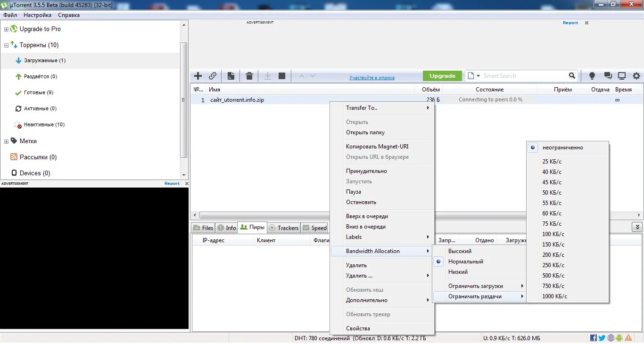This screenshot has height=344, width=644.
Task: Expand the Upgrade to Pro tree node
Action: pyautogui.click(x=6, y=29)
